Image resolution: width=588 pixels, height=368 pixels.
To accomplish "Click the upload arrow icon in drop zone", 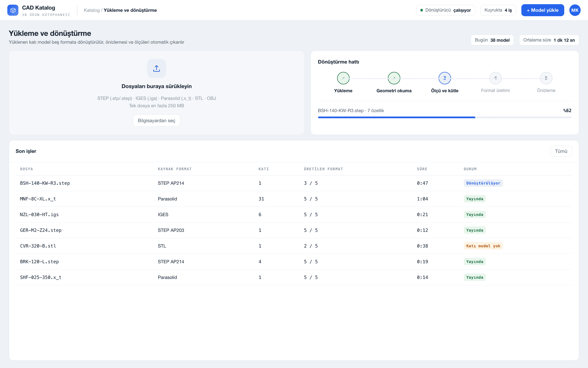I will click(157, 68).
